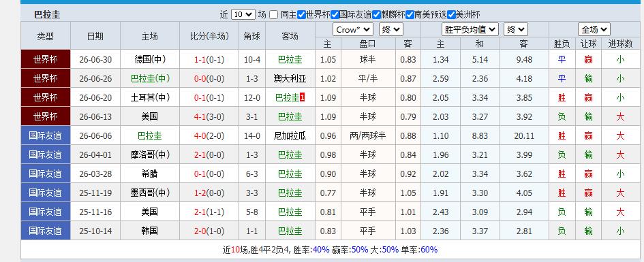Open the recent matches count dropdown showing 10

coord(243,15)
